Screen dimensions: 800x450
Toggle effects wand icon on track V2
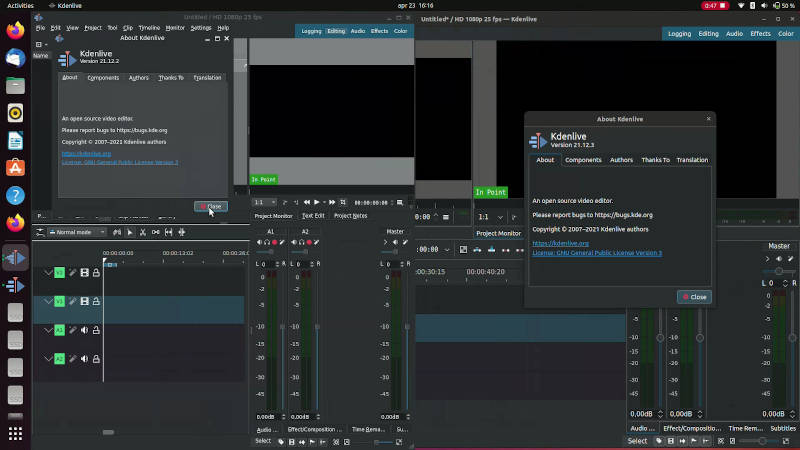click(x=72, y=273)
